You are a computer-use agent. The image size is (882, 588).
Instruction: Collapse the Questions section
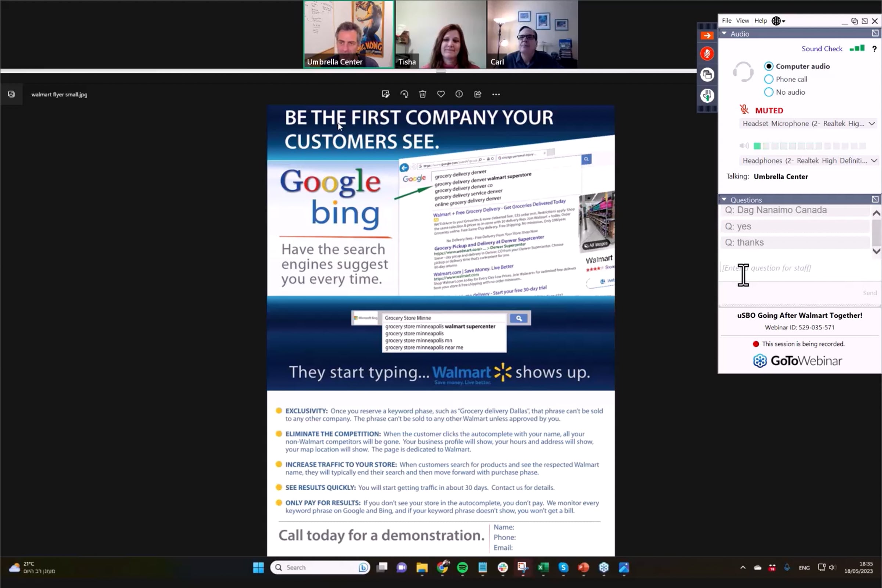coord(724,200)
